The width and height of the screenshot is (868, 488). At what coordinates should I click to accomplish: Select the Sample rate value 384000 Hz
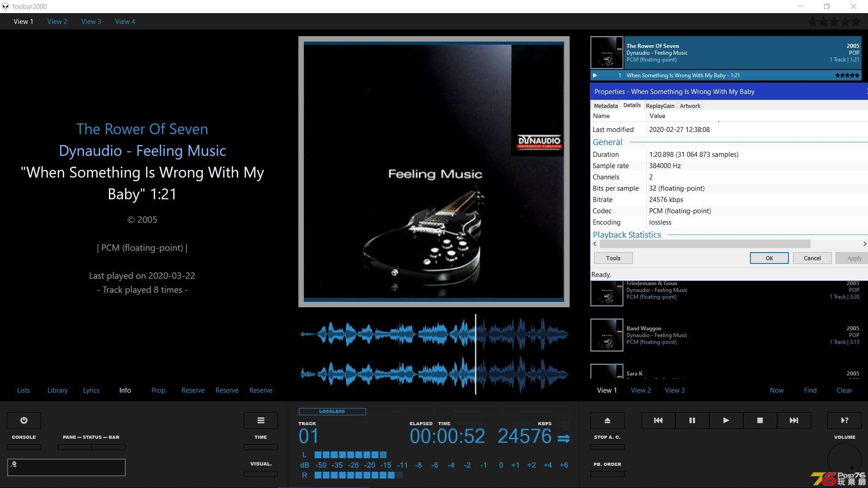coord(665,166)
